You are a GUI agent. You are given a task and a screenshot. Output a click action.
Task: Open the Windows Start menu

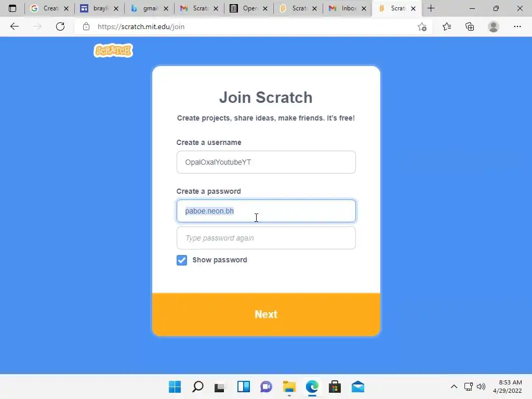click(x=175, y=387)
